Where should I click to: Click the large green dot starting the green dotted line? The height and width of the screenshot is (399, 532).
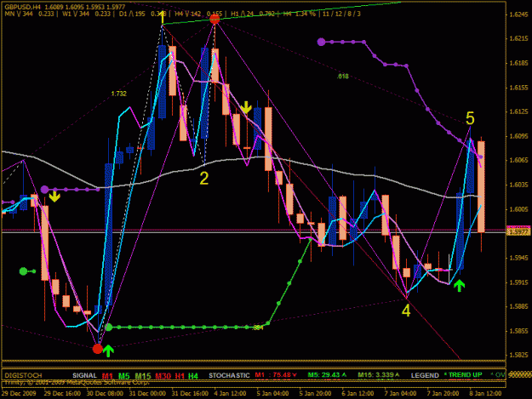coord(109,328)
